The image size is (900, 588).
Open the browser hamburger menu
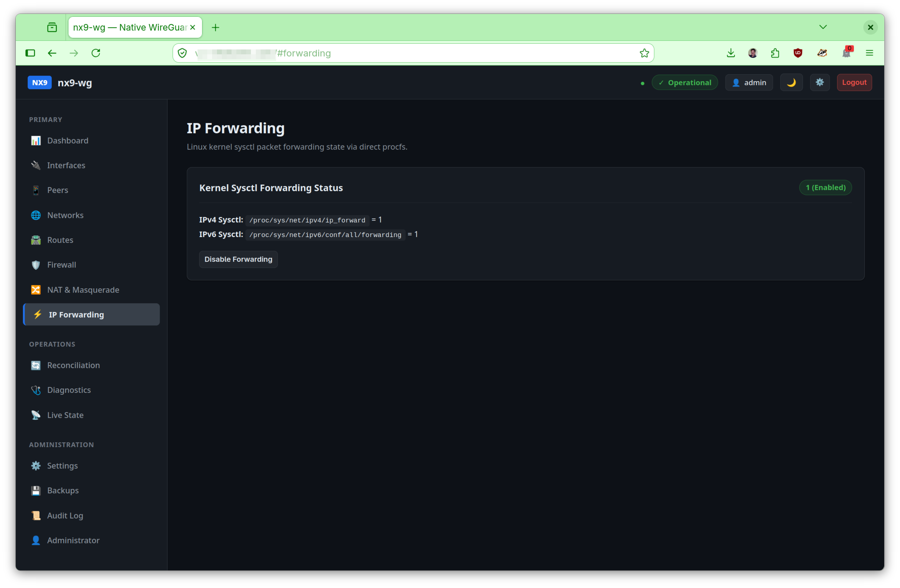pyautogui.click(x=869, y=53)
